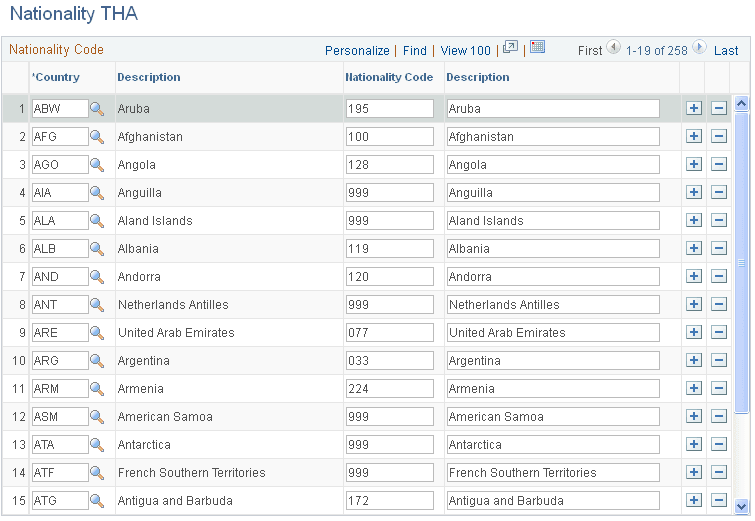Open country lookup for ABW row

(x=97, y=109)
